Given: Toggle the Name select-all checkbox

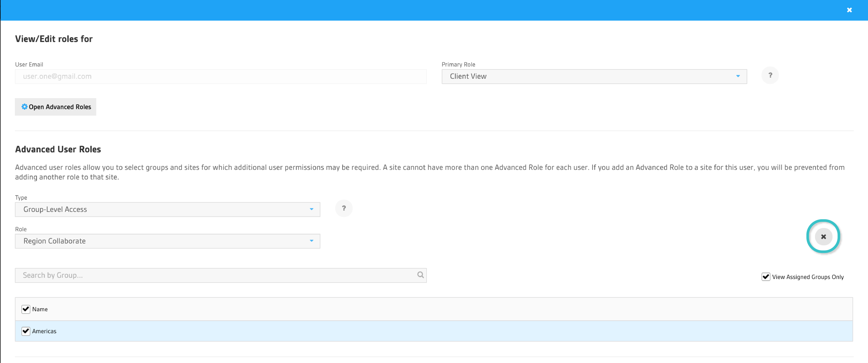Looking at the screenshot, I should point(26,309).
